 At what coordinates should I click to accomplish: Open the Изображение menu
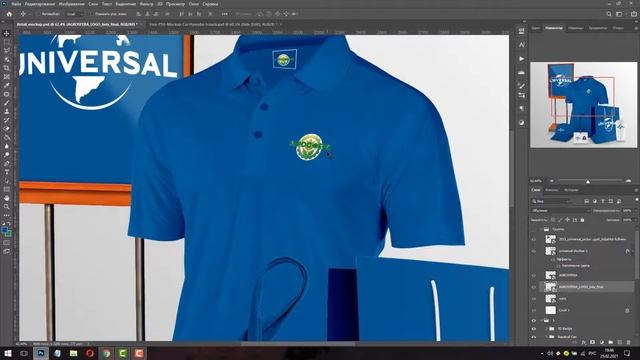[71, 4]
